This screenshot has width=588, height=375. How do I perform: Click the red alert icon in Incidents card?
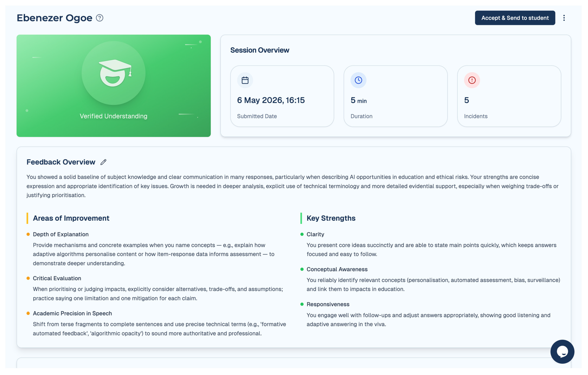472,80
